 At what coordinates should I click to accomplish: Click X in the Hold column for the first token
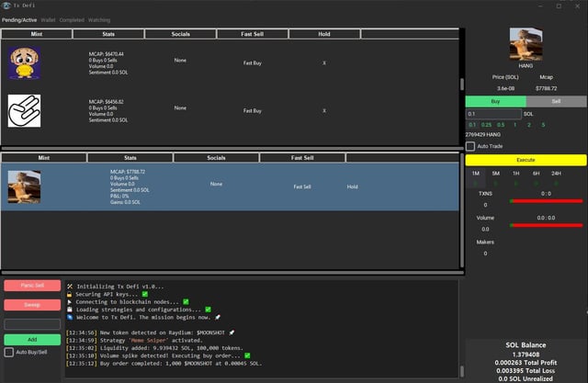pos(323,62)
